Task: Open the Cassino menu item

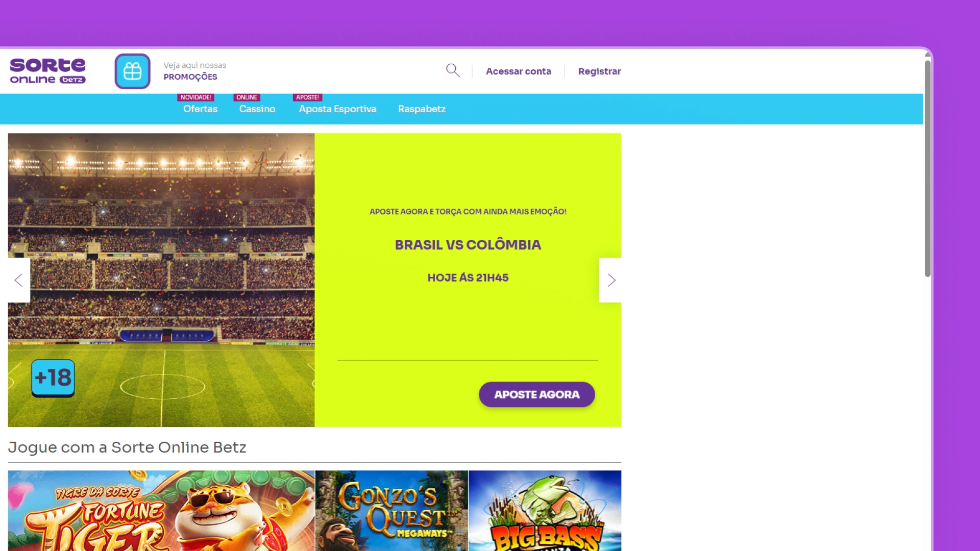Action: pyautogui.click(x=257, y=109)
